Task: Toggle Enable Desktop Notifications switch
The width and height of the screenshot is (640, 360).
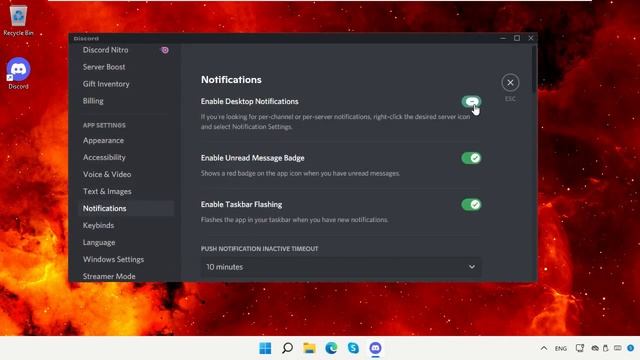Action: [x=471, y=101]
